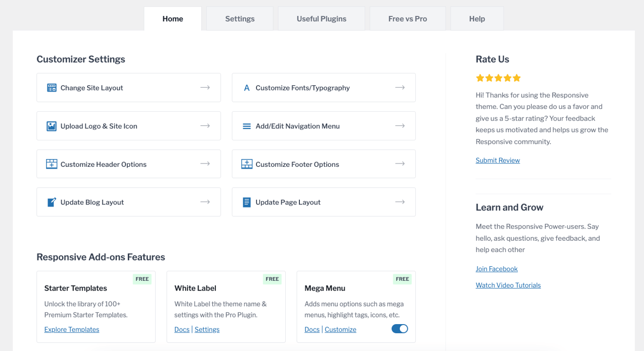Image resolution: width=644 pixels, height=351 pixels.
Task: Disable the Mega Menu toggle
Action: [399, 328]
